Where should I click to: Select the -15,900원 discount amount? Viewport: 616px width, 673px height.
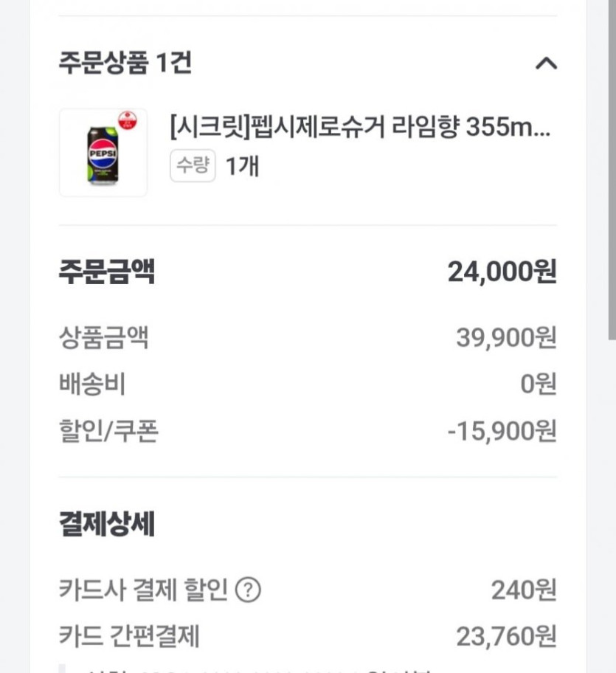point(502,431)
